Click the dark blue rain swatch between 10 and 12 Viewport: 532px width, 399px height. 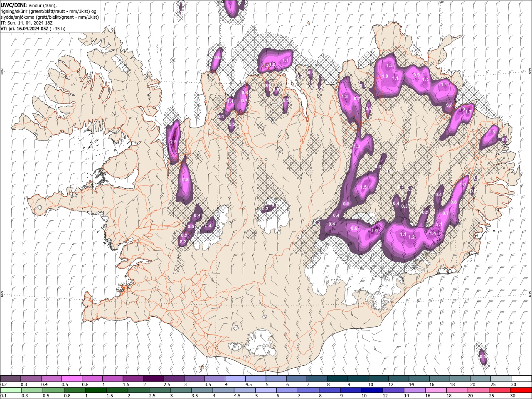click(x=372, y=390)
